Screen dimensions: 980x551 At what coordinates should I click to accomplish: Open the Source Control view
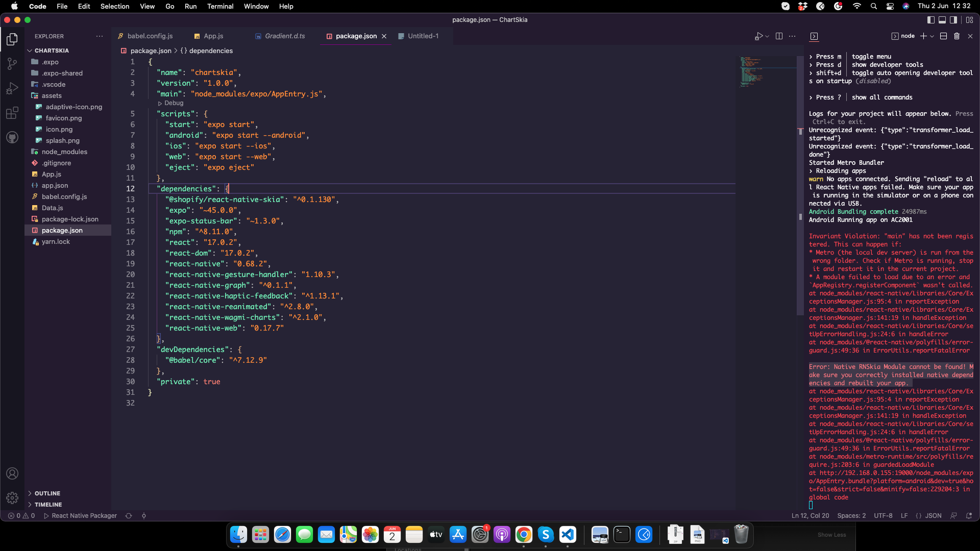coord(12,63)
